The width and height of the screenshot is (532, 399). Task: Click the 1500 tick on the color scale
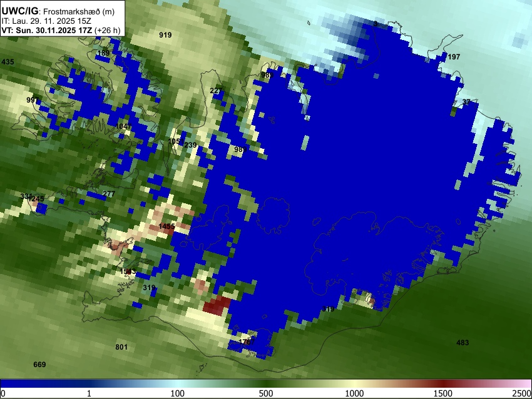tap(443, 393)
